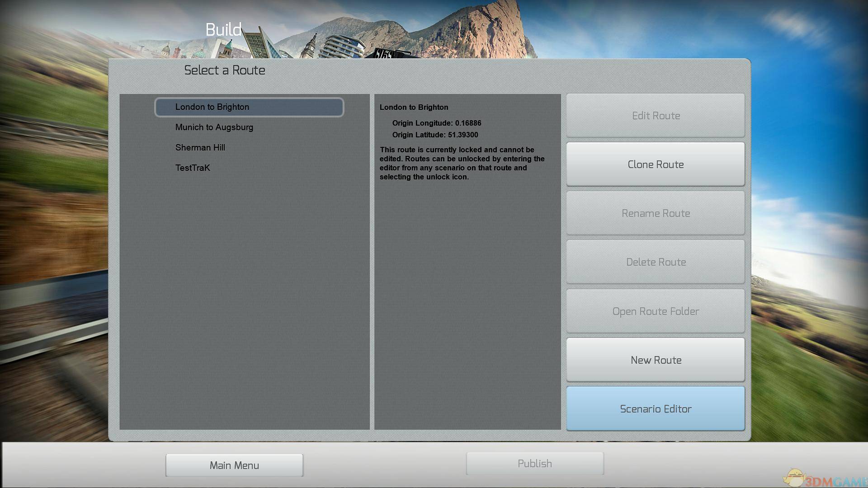This screenshot has height=488, width=868.
Task: Create a New Route
Action: (x=655, y=360)
